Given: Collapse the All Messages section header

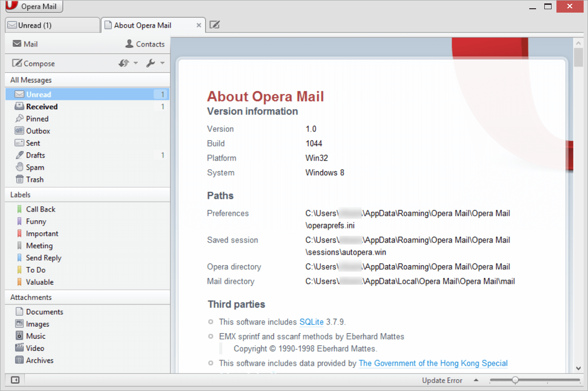Looking at the screenshot, I should [87, 80].
